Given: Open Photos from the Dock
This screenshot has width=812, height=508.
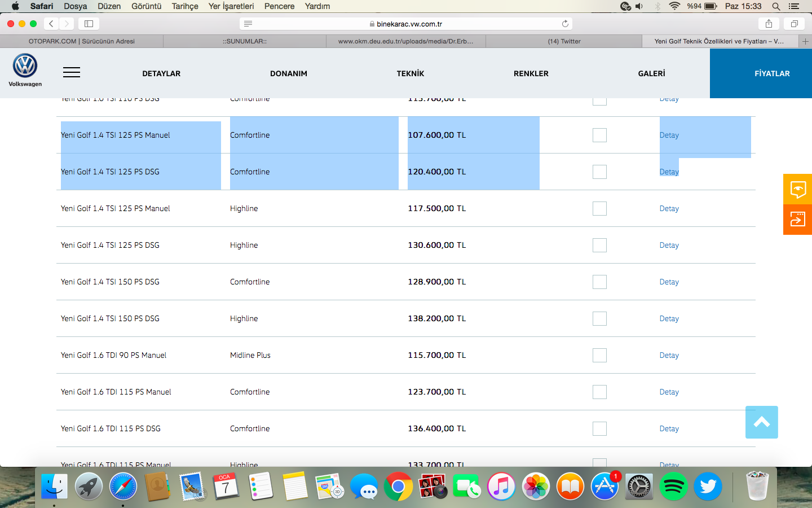Looking at the screenshot, I should pyautogui.click(x=536, y=487).
